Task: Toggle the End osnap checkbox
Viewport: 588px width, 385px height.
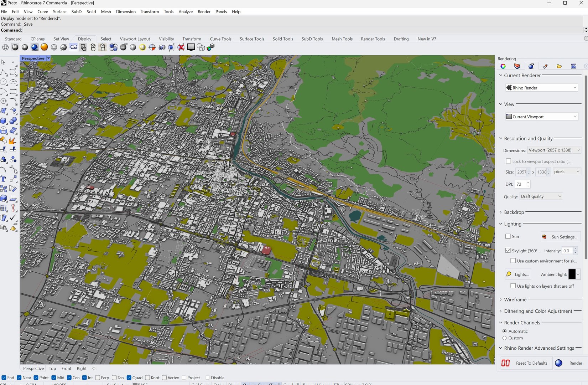Action: [4, 378]
